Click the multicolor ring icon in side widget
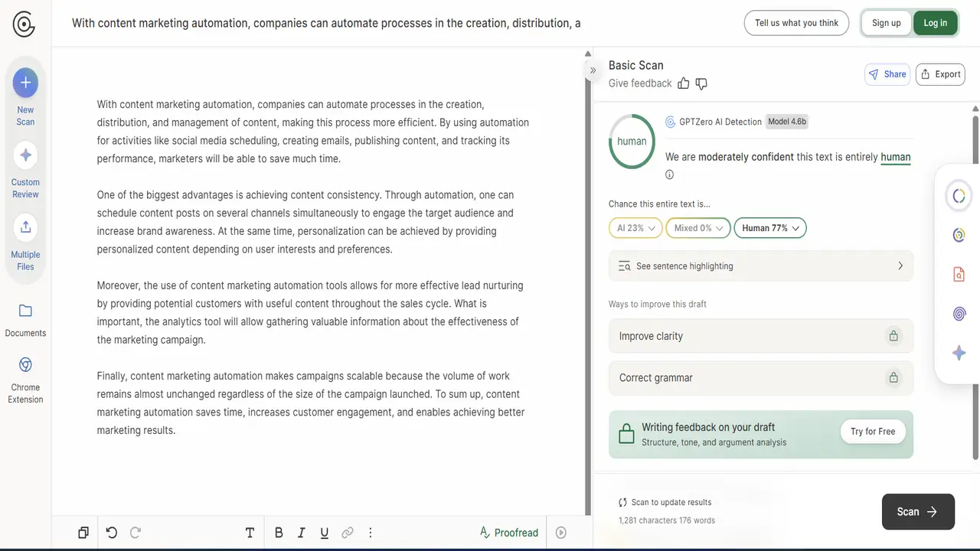This screenshot has width=980, height=551. [x=959, y=235]
